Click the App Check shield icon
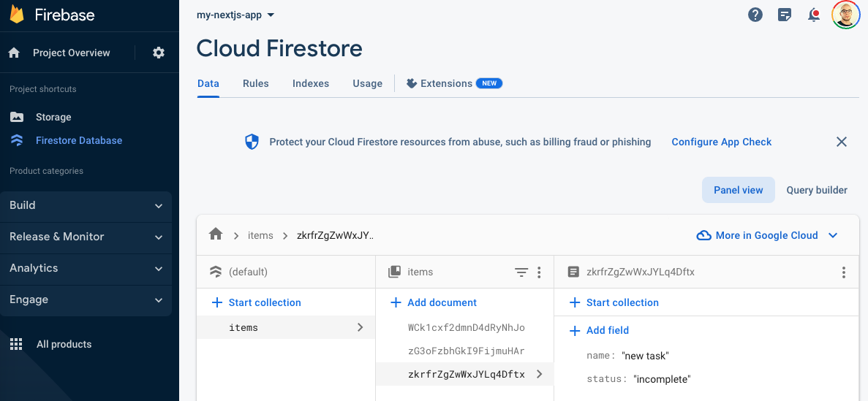 click(252, 142)
